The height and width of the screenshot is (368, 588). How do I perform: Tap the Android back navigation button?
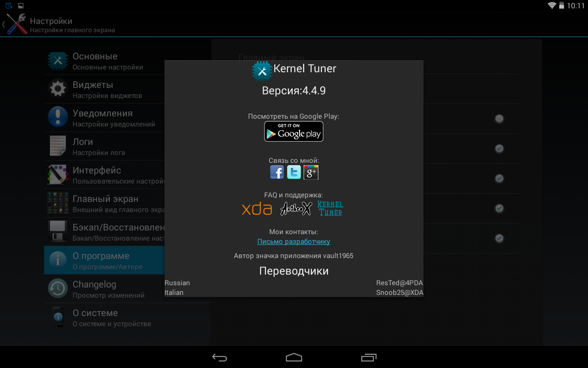coord(220,357)
